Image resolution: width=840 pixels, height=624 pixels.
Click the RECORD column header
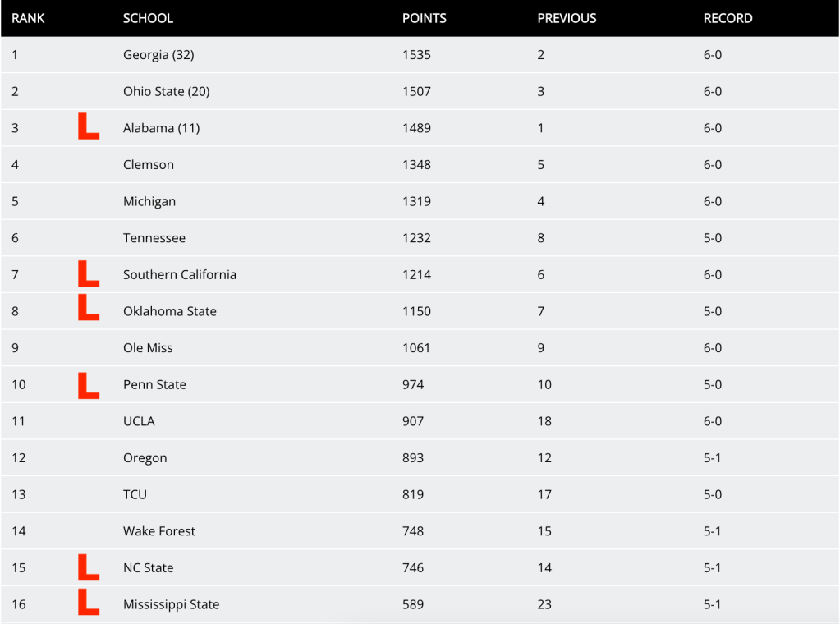tap(728, 18)
